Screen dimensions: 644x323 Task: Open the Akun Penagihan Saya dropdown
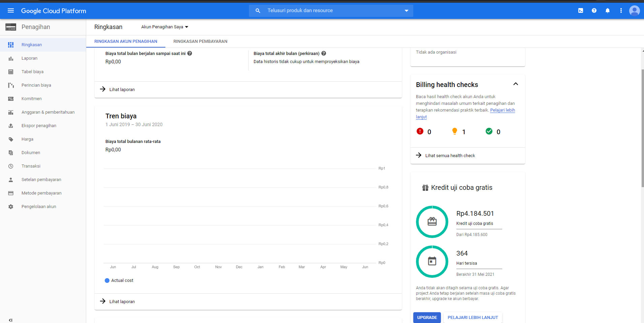(164, 27)
